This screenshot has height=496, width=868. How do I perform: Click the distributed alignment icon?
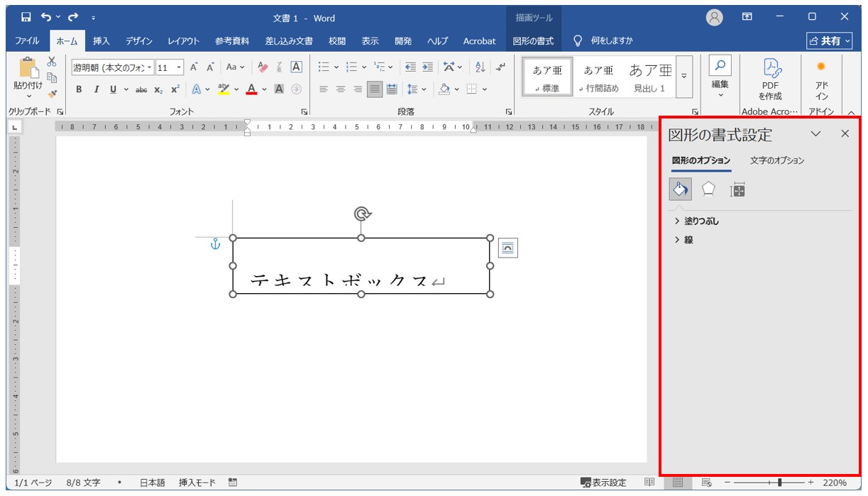pos(391,89)
